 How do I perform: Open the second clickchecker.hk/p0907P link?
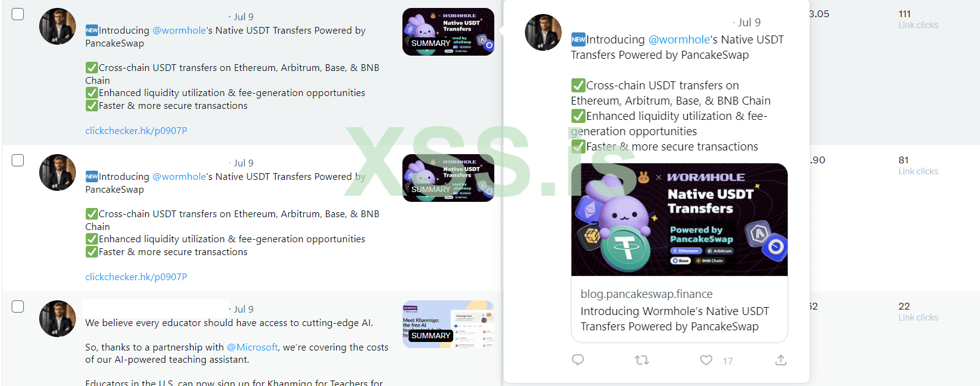(136, 277)
